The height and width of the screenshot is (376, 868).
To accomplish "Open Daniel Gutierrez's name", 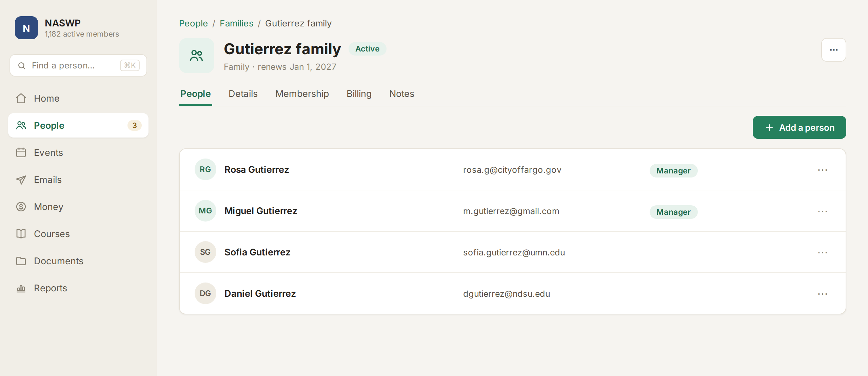I will [x=260, y=294].
